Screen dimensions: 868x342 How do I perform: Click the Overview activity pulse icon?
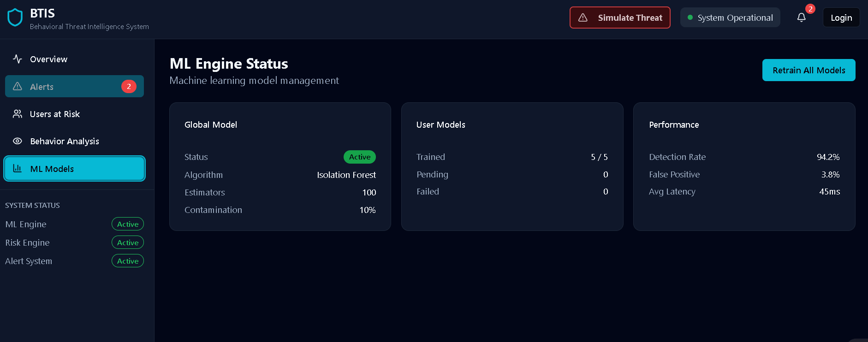(18, 59)
